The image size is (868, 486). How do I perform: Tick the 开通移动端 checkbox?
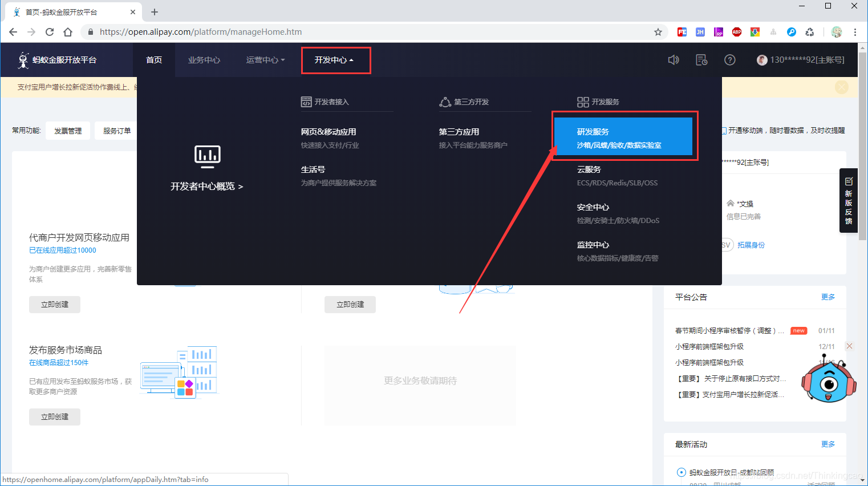(x=724, y=131)
